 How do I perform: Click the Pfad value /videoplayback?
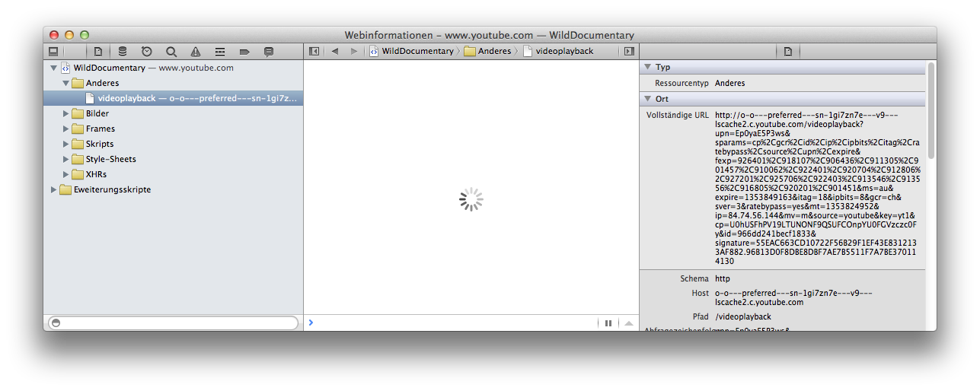point(743,316)
